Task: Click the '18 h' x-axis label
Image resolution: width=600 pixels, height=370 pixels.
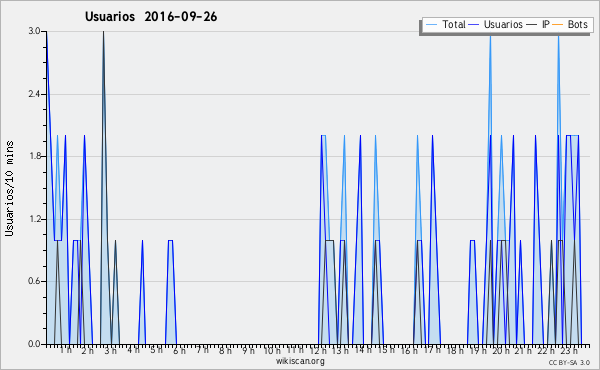Action: tap(455, 350)
